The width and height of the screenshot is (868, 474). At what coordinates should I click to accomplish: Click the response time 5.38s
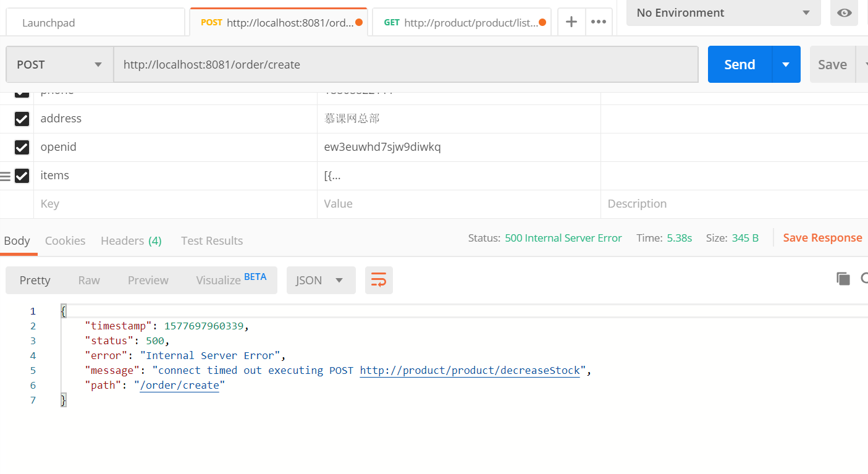click(680, 238)
